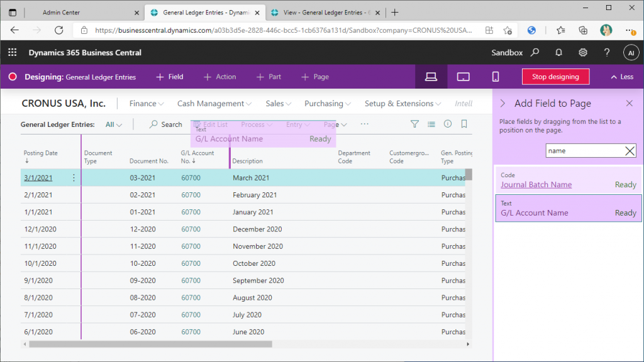Bookmark this page icon

pos(464,124)
